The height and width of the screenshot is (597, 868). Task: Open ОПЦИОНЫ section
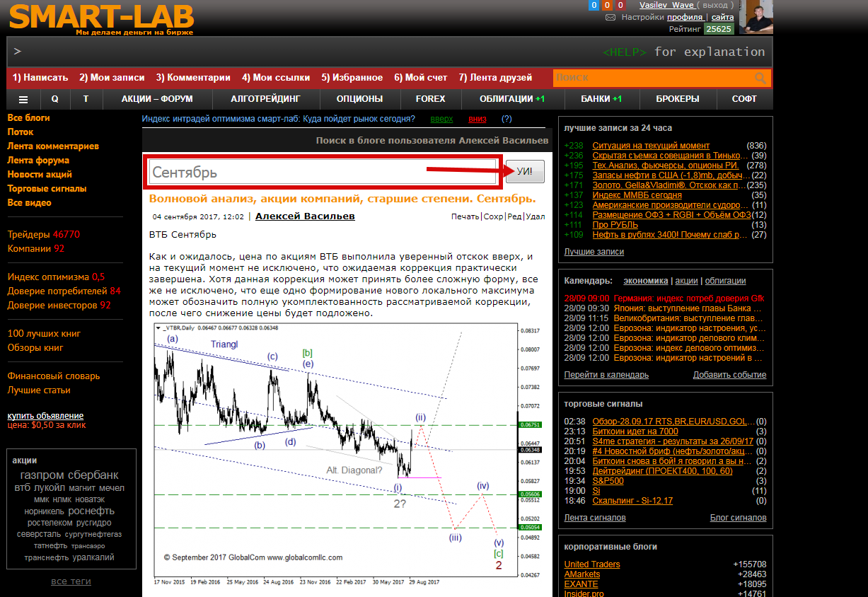(359, 99)
